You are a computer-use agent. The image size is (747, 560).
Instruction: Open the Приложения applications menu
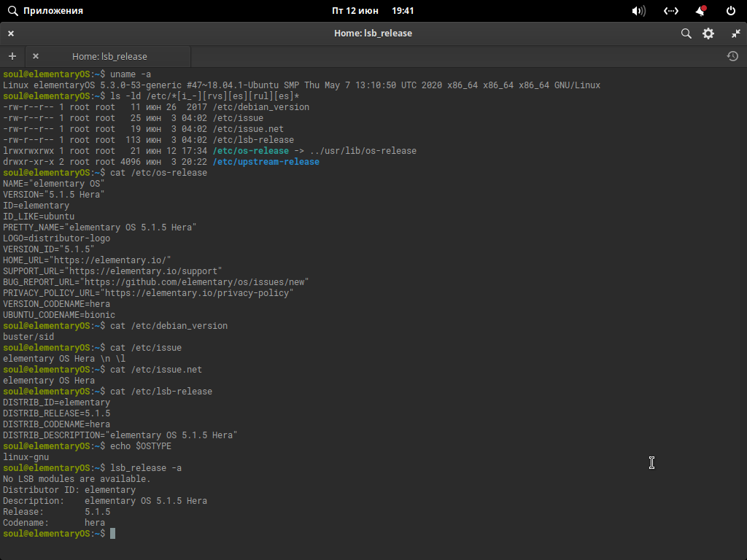click(x=46, y=10)
